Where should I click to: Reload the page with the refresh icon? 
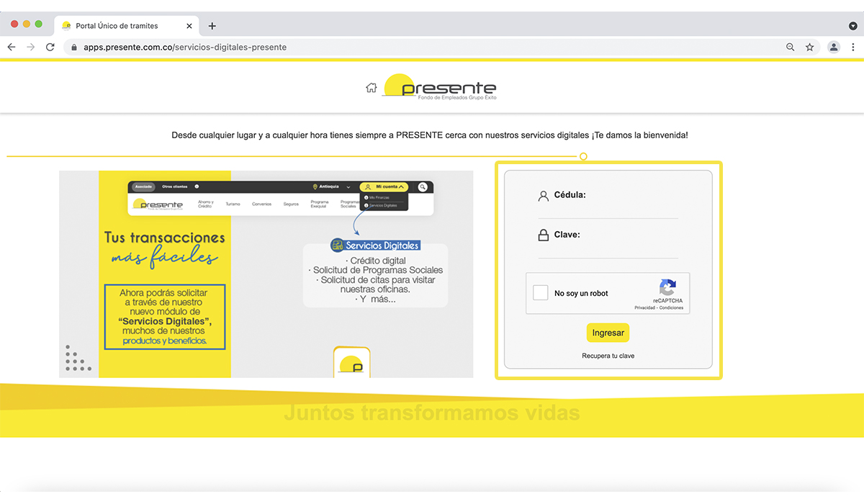coord(50,47)
